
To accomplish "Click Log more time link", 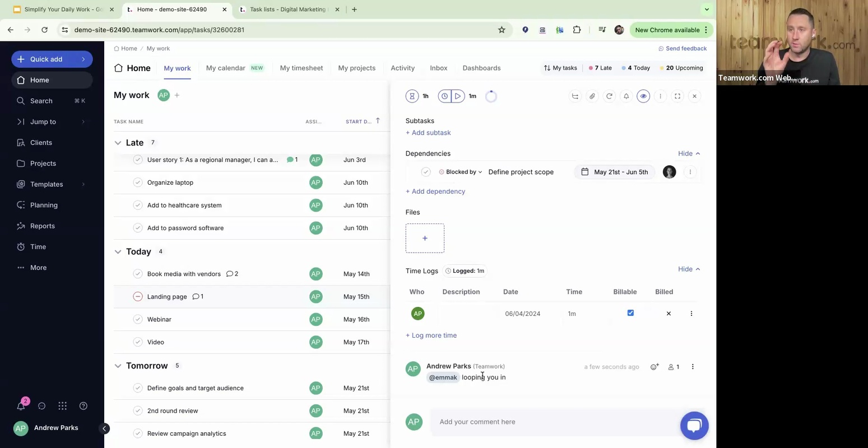I will [431, 335].
